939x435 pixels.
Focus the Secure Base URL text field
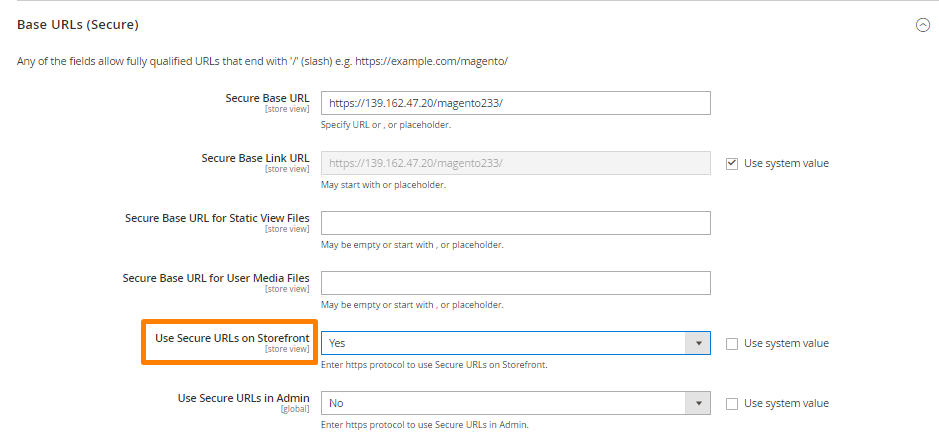[516, 103]
